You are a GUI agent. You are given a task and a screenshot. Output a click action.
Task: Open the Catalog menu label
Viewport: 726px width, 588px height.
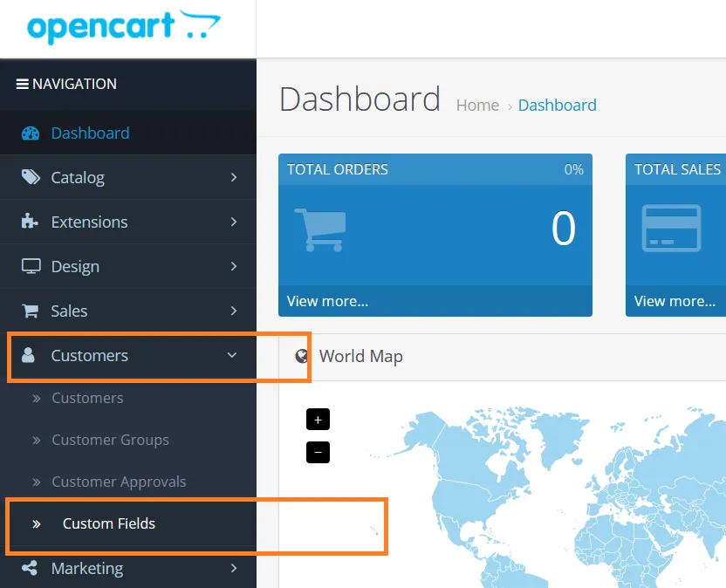click(x=78, y=178)
